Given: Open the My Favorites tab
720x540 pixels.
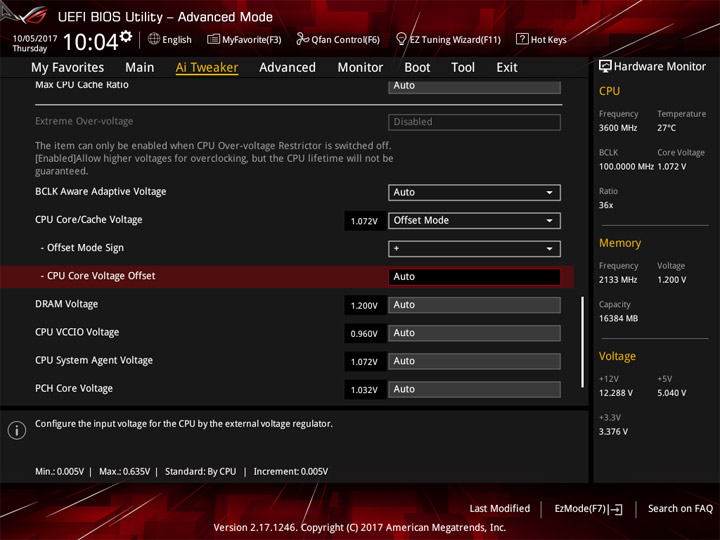Looking at the screenshot, I should 68,68.
